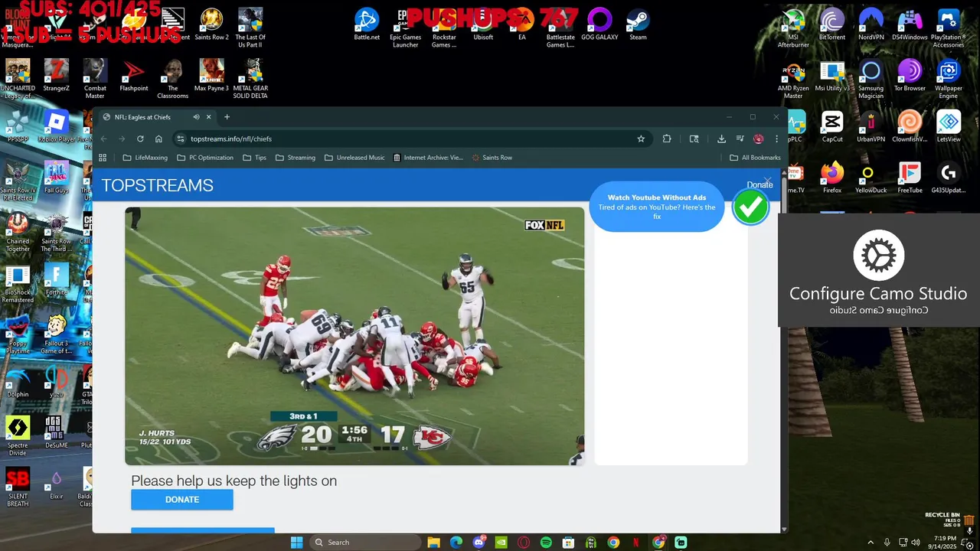Open the PC Optimization bookmarks folder

tap(204, 158)
